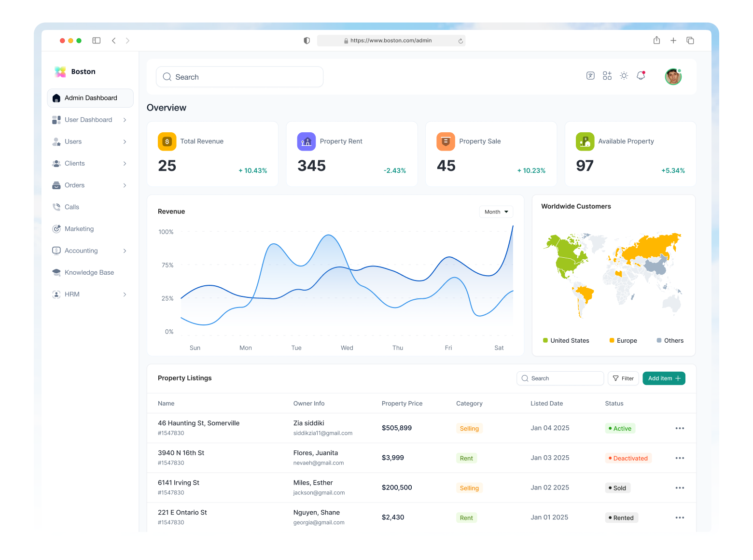The width and height of the screenshot is (753, 560).
Task: Open the Month dropdown in Revenue chart
Action: click(x=496, y=212)
